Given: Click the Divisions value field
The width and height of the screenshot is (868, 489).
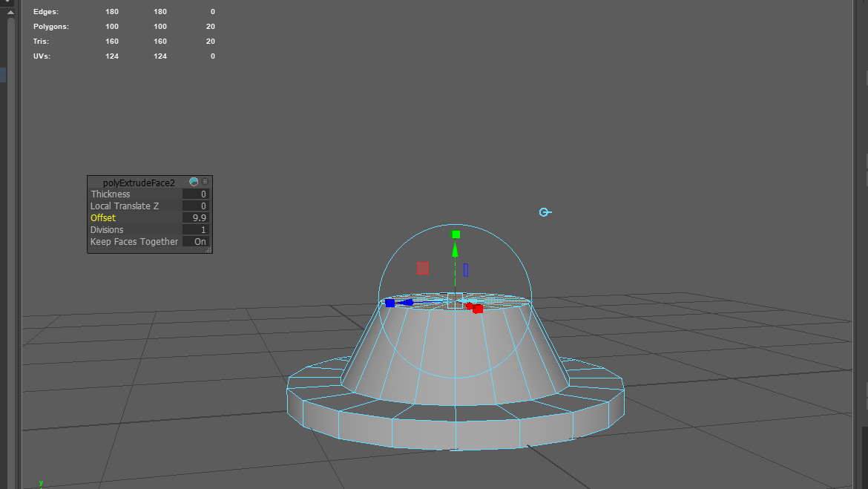Looking at the screenshot, I should (196, 230).
